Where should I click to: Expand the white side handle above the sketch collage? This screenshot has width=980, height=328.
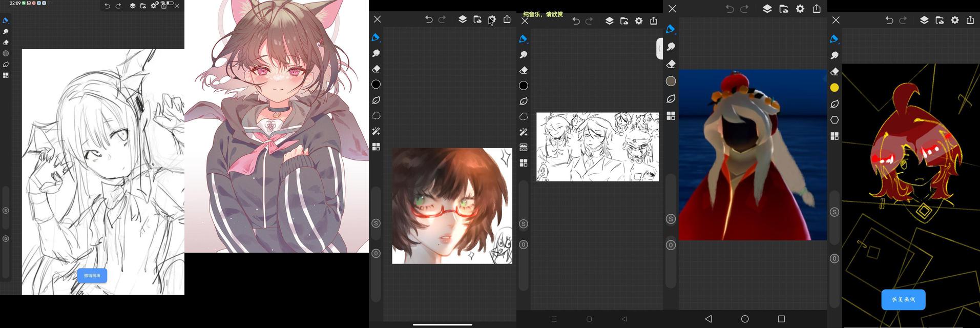coord(659,49)
